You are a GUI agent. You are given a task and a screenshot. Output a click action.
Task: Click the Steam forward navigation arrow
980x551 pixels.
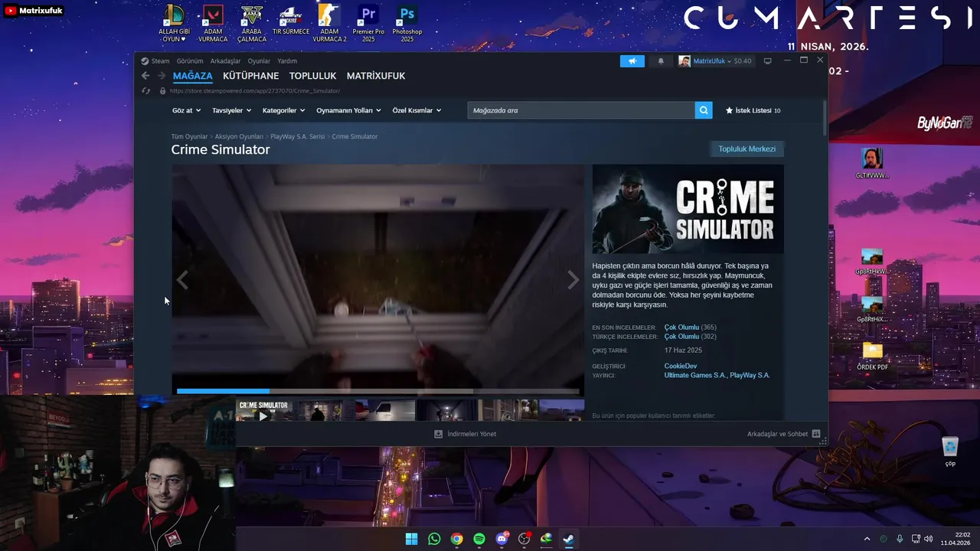coord(162,76)
